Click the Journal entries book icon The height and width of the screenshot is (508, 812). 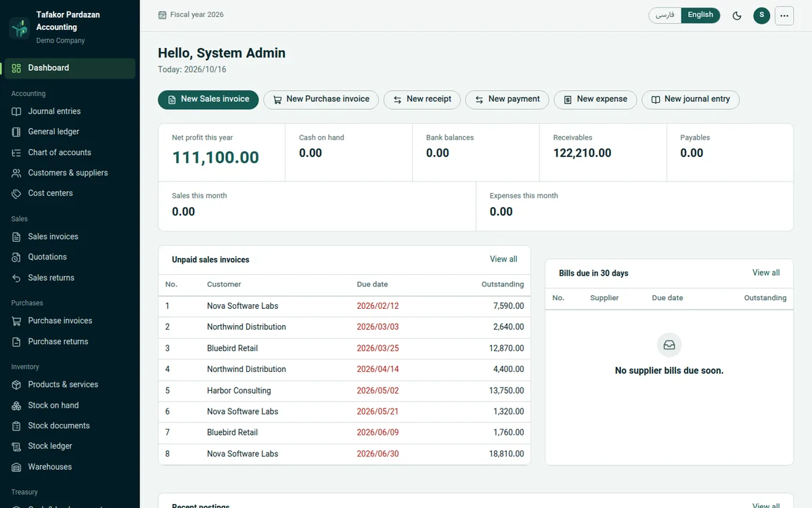16,111
